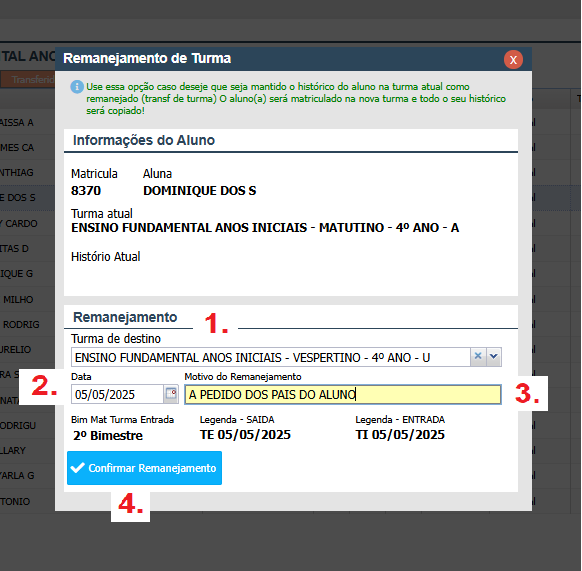Click the student name DOMINIQUE DOS S
This screenshot has width=582, height=571.
click(x=200, y=190)
